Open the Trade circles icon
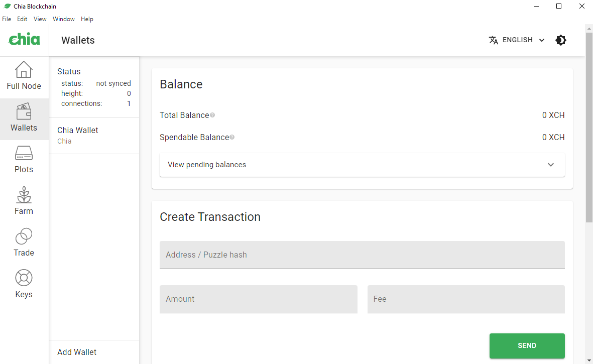 (24, 236)
